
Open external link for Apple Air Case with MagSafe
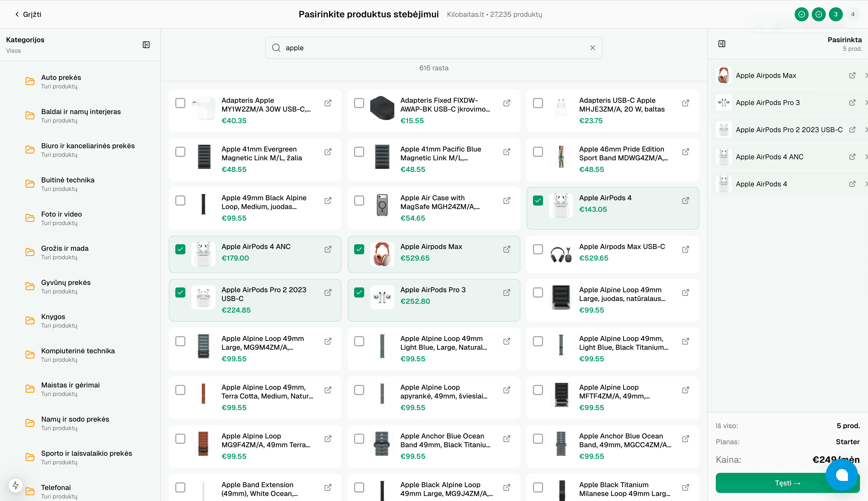click(507, 201)
